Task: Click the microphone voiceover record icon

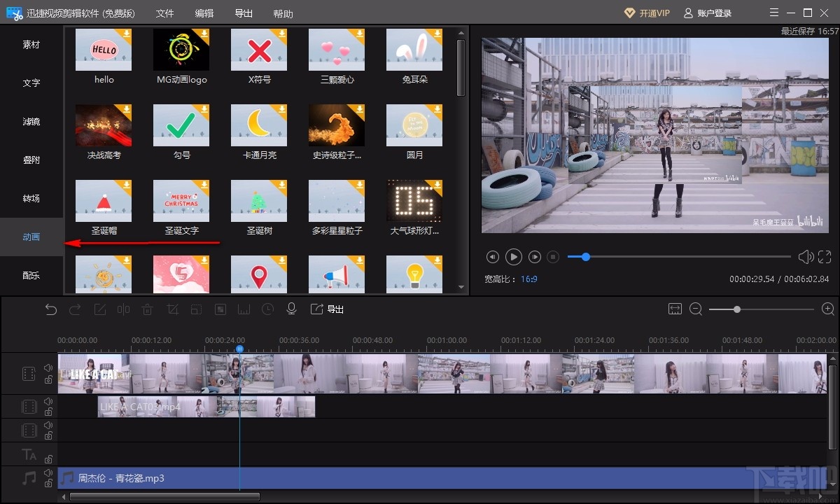Action: pos(292,309)
